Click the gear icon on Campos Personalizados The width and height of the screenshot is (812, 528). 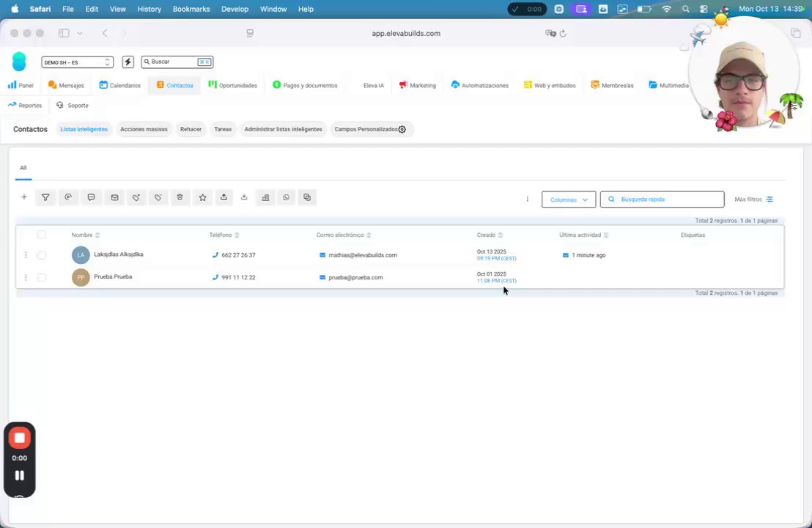coord(402,130)
